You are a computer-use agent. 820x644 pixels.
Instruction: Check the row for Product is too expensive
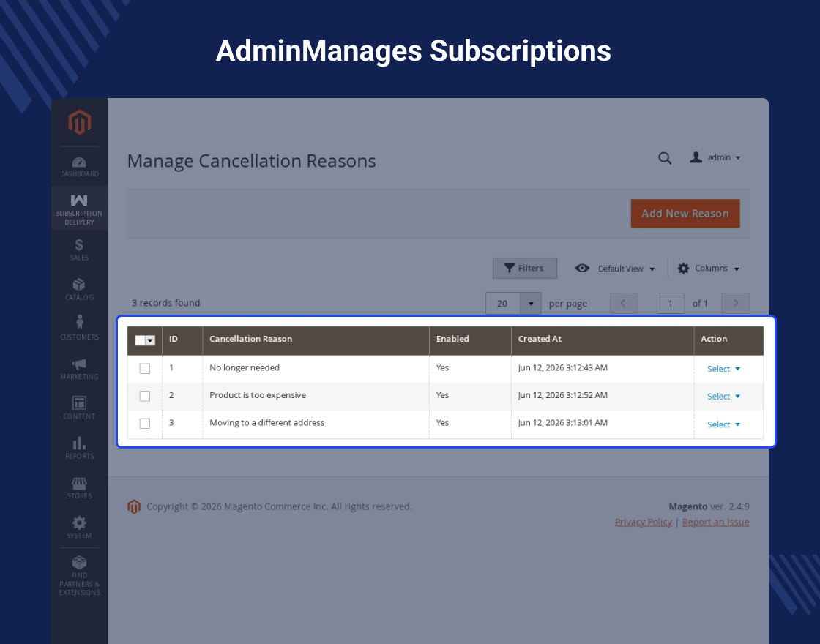point(145,396)
